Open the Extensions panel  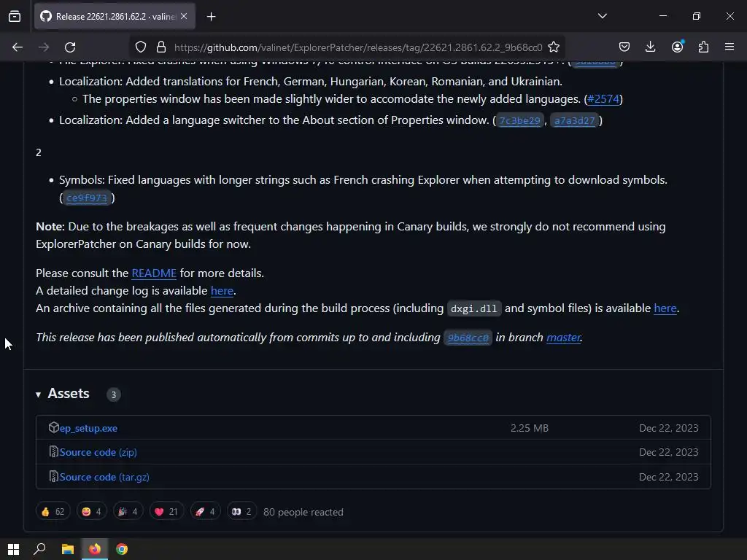coord(703,47)
